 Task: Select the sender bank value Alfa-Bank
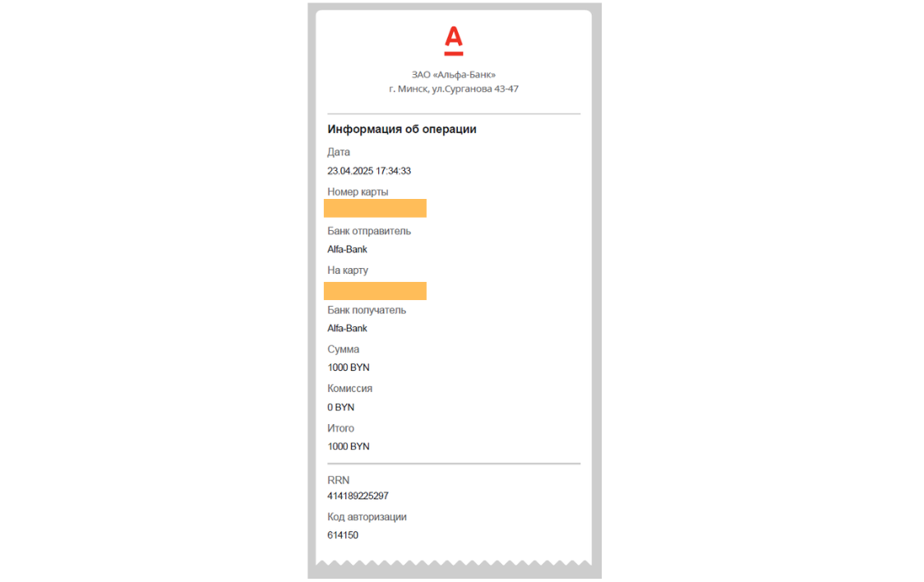point(347,249)
